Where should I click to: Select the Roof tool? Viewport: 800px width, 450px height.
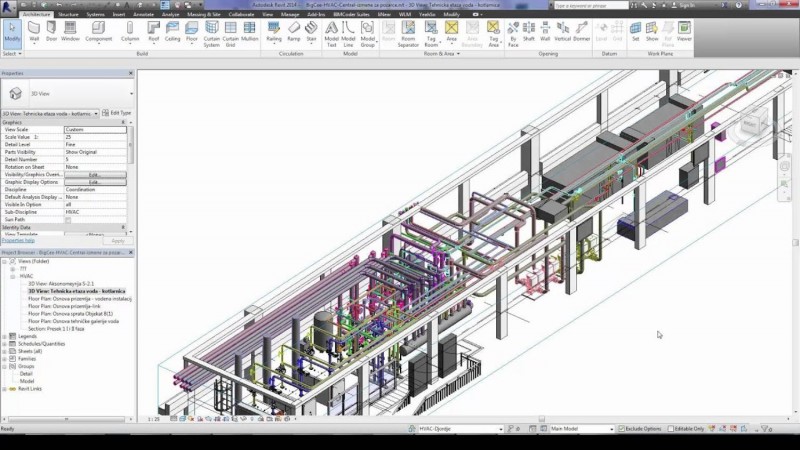click(154, 32)
